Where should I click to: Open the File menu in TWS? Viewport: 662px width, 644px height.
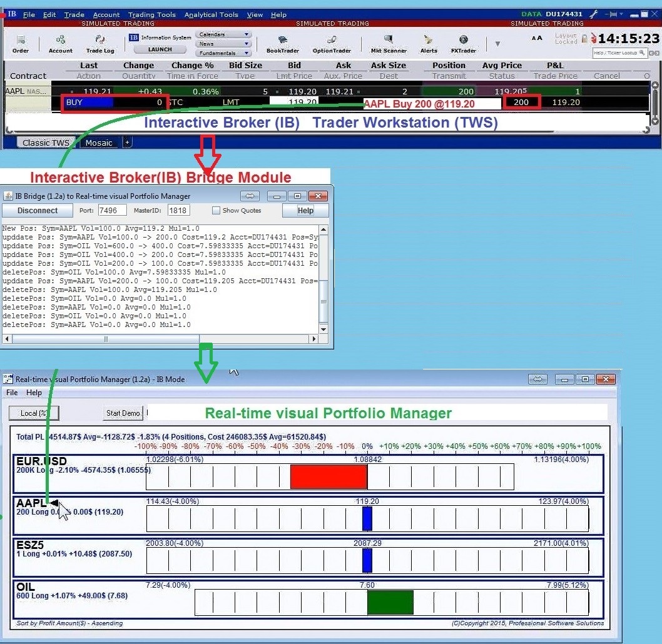(29, 14)
